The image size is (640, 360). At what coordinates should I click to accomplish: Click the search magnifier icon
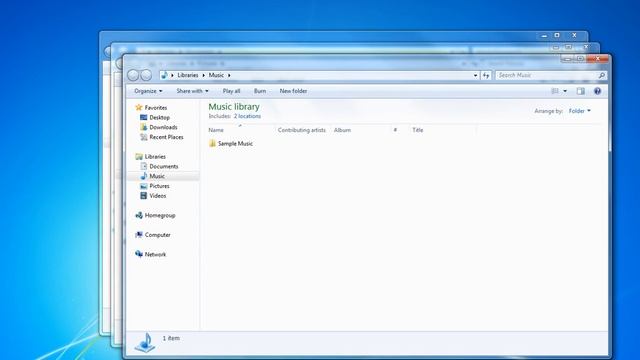[x=601, y=76]
